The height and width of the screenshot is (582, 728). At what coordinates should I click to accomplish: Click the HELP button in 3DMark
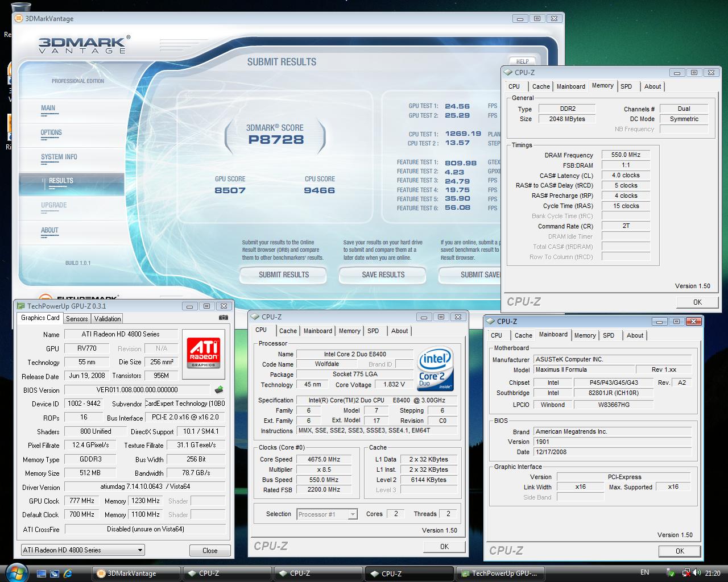(x=522, y=61)
